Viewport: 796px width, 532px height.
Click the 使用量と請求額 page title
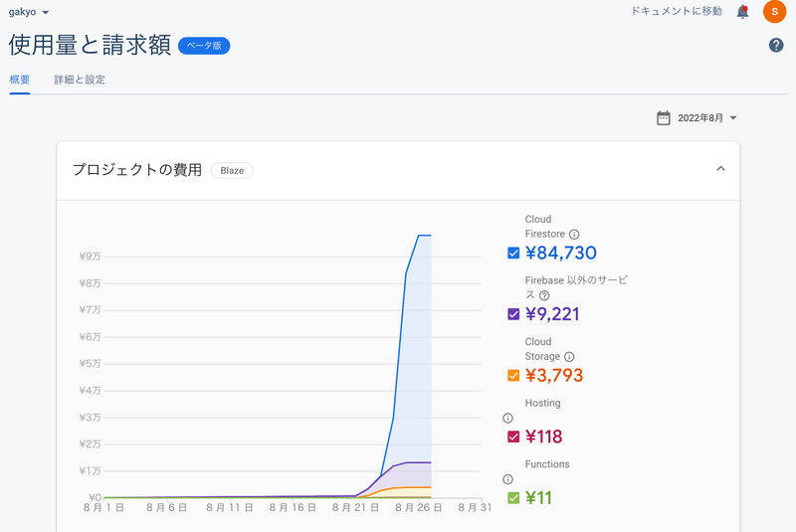90,45
